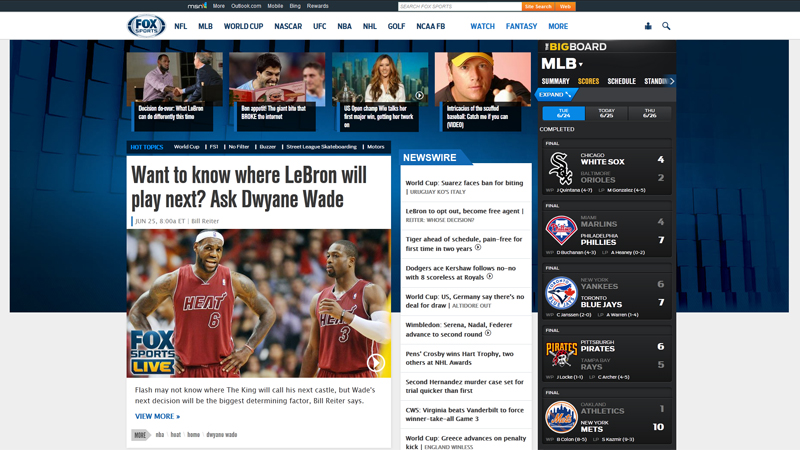Click the heat article tag
This screenshot has width=800, height=450.
(x=176, y=435)
